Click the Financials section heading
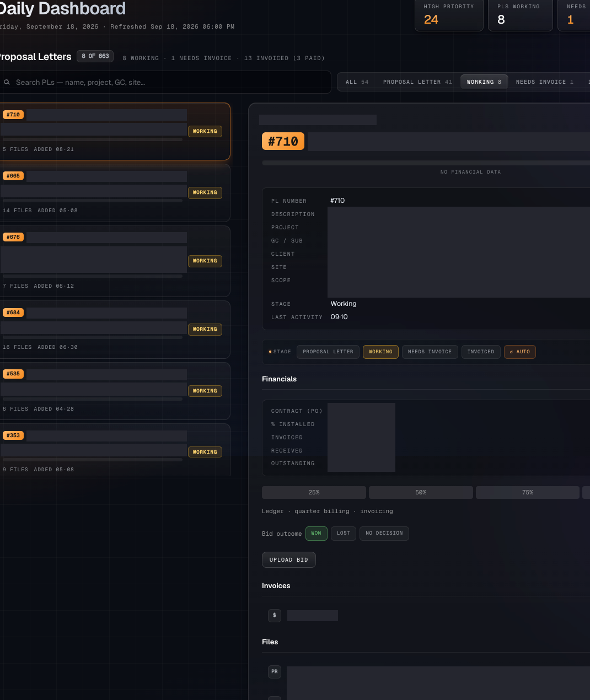The width and height of the screenshot is (590, 700). tap(279, 379)
